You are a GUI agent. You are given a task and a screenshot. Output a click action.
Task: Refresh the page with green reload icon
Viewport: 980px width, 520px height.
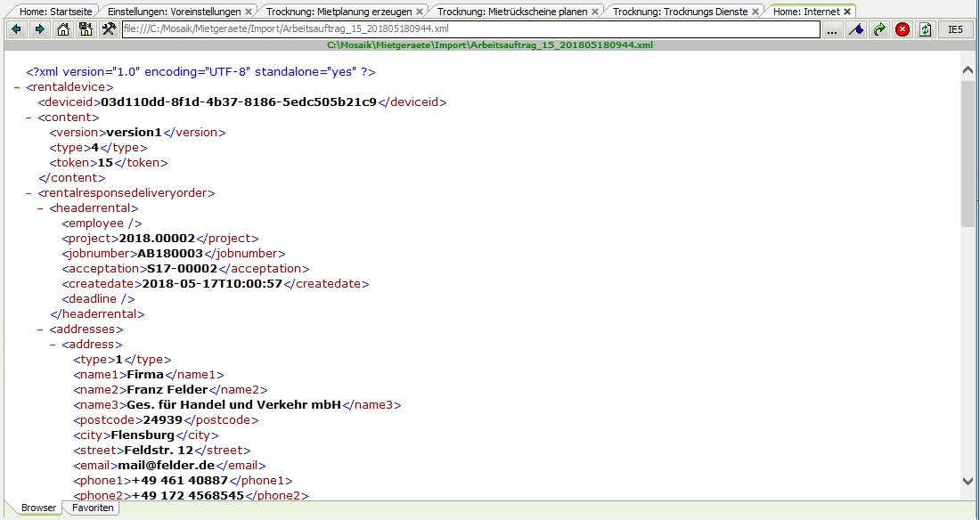926,29
